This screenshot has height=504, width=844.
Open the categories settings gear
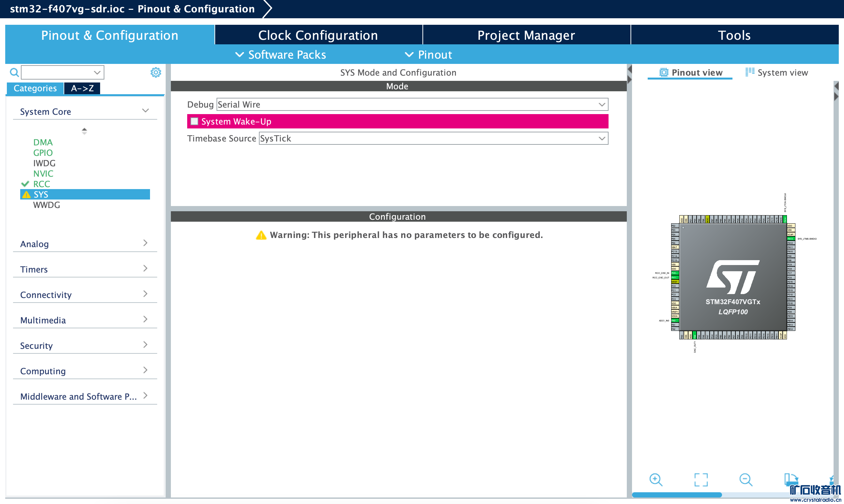pos(156,72)
